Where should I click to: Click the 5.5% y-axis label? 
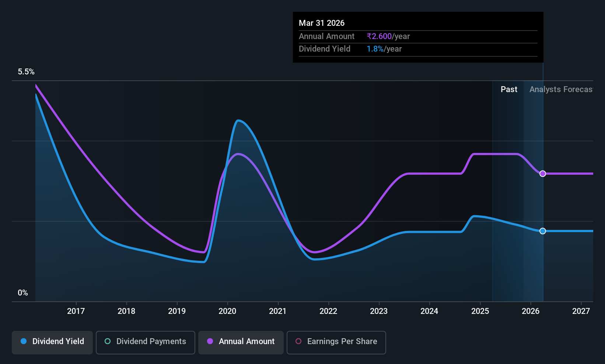(x=26, y=72)
